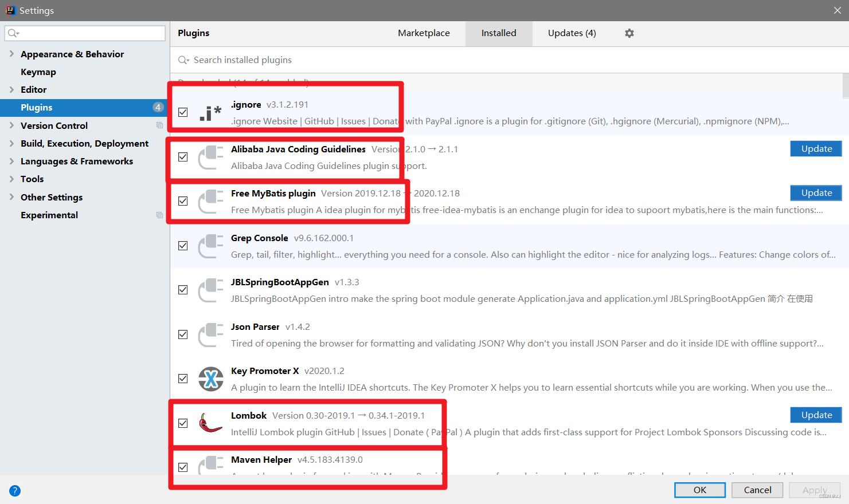This screenshot has height=504, width=849.
Task: Open the plugins gear settings menu
Action: pyautogui.click(x=629, y=33)
